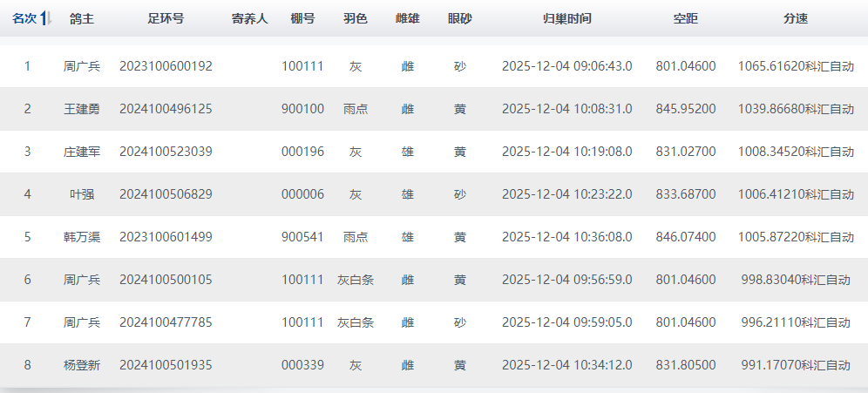Click the 雌雄 column header
Image resolution: width=868 pixels, height=393 pixels.
407,18
